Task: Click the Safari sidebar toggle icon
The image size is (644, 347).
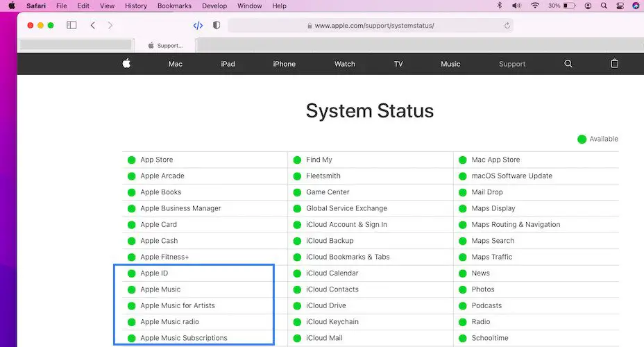Action: 71,25
